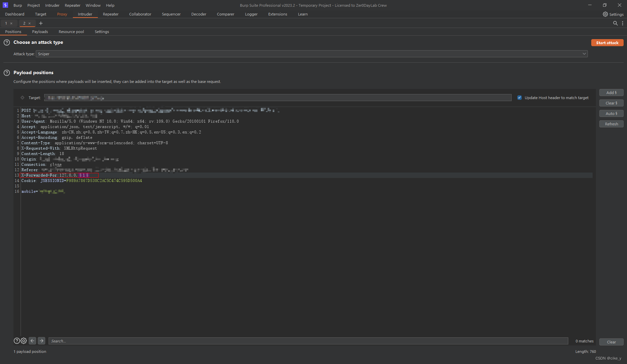Open the Settings gear icon
The width and height of the screenshot is (627, 364).
[x=605, y=14]
